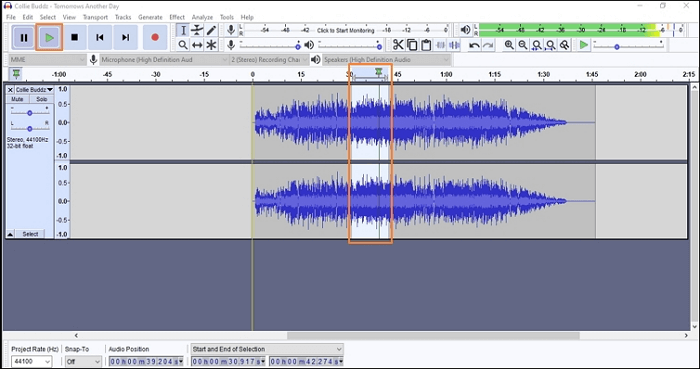This screenshot has width=700, height=369.
Task: Collapse the track with the arrow button
Action: pos(10,234)
